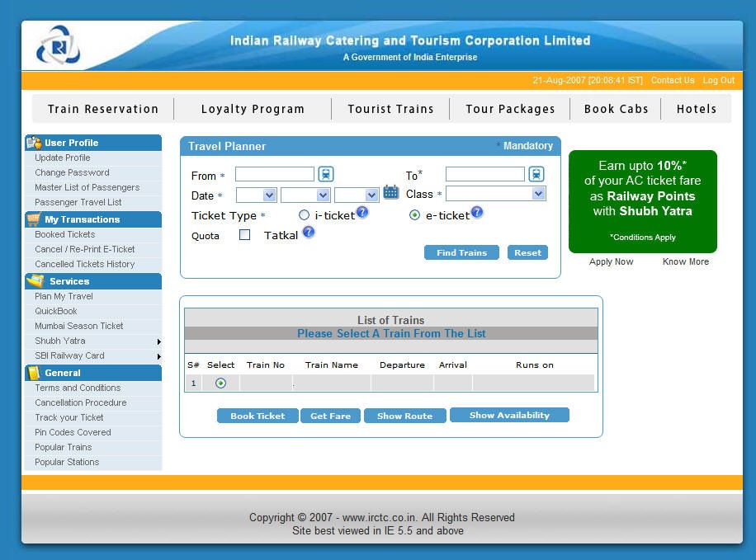Click help icon next to Tatkal
The height and width of the screenshot is (560, 756).
coord(309,233)
